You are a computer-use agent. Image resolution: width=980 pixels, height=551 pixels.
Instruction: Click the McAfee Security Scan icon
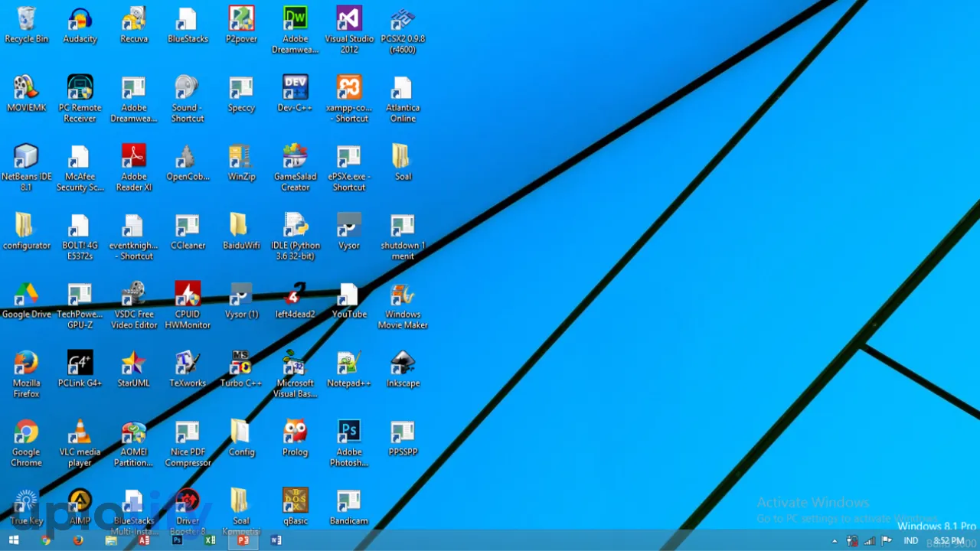(x=80, y=168)
